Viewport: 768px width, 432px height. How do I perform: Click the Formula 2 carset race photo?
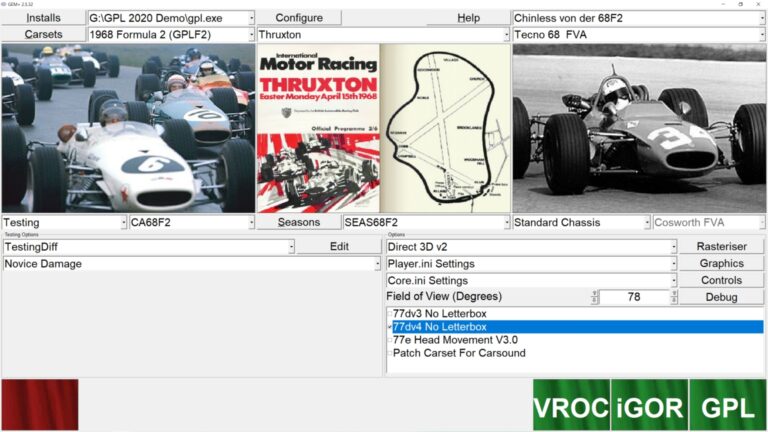[128, 128]
